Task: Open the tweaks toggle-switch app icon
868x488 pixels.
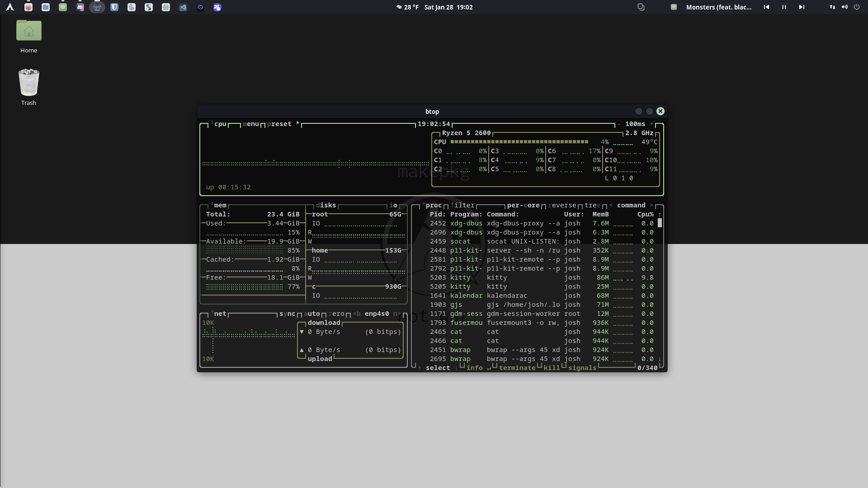Action: click(x=149, y=7)
